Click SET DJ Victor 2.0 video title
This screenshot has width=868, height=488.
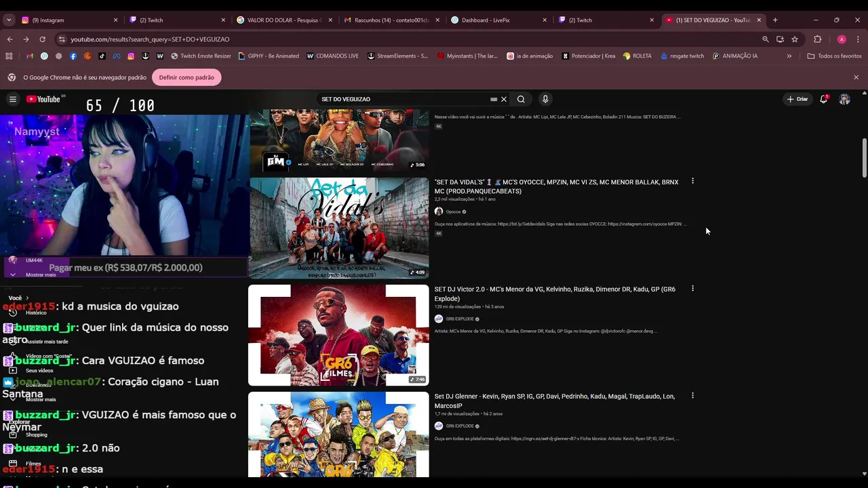click(x=555, y=293)
